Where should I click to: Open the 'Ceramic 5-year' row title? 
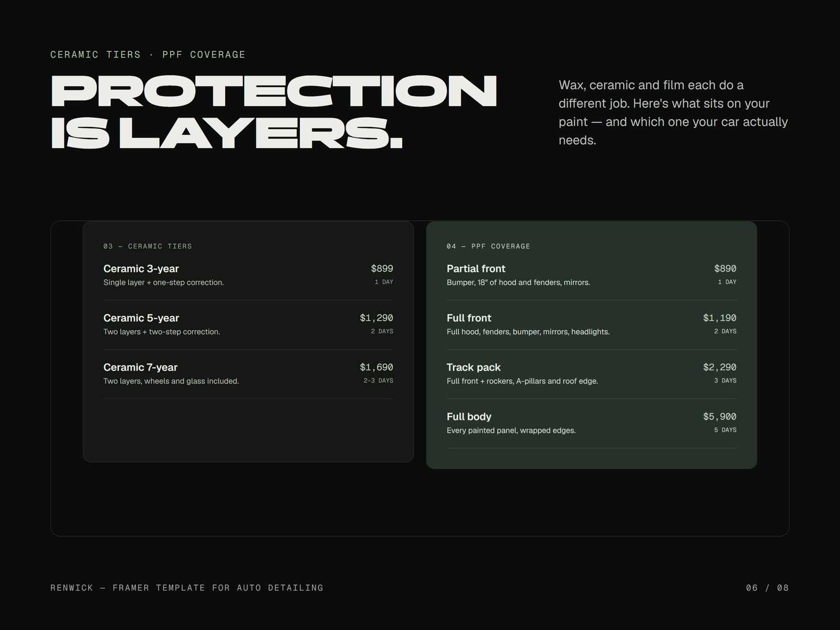click(x=141, y=318)
